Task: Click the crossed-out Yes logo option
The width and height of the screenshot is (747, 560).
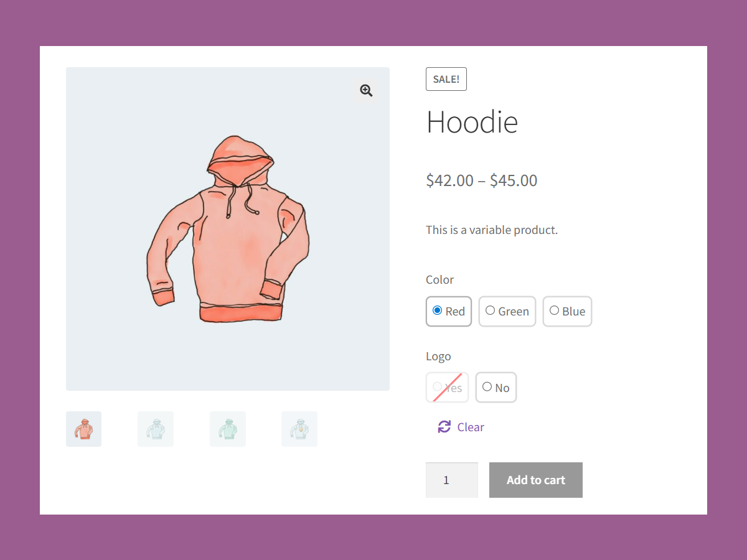Action: 447,388
